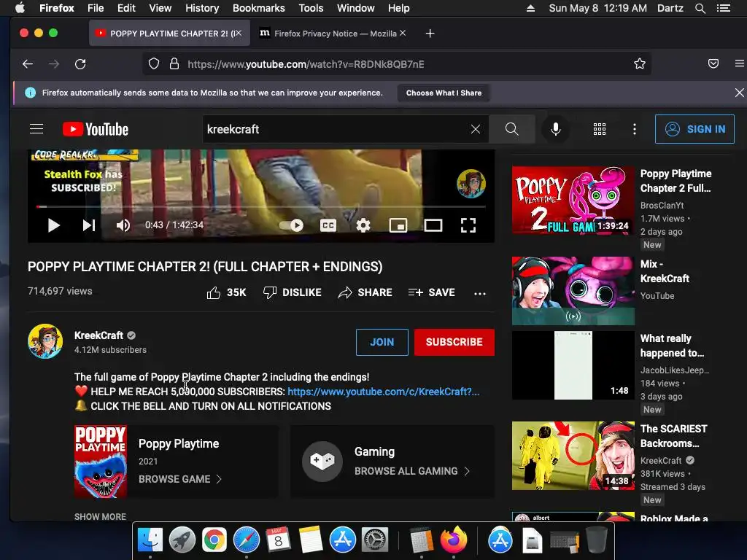Open the Mix - KreekCraft playlist

coord(573,291)
